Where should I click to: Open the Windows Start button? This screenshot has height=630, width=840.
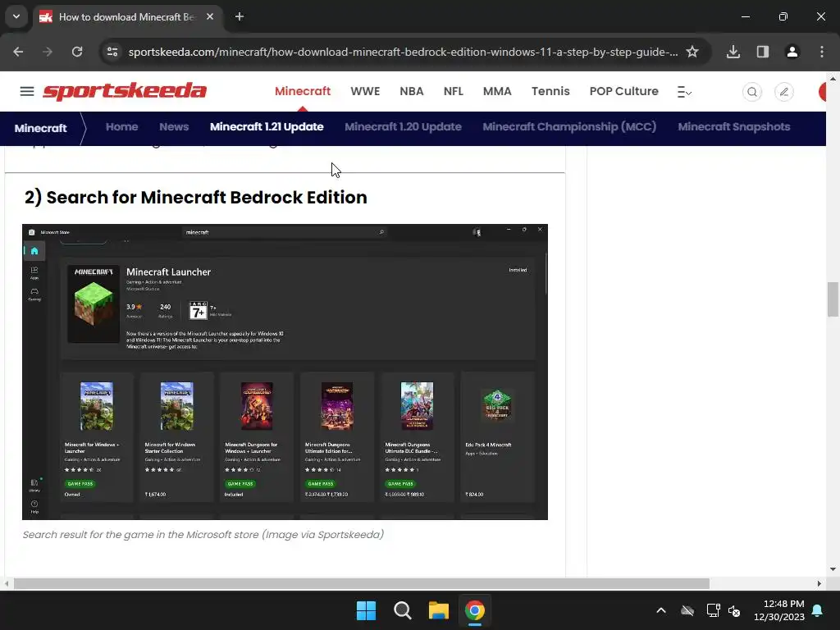367,610
